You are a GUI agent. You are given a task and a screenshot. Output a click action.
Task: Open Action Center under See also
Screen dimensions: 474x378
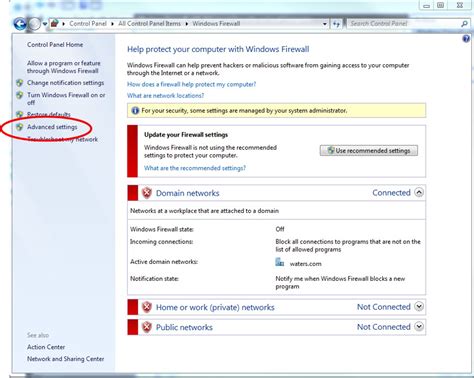pos(46,347)
